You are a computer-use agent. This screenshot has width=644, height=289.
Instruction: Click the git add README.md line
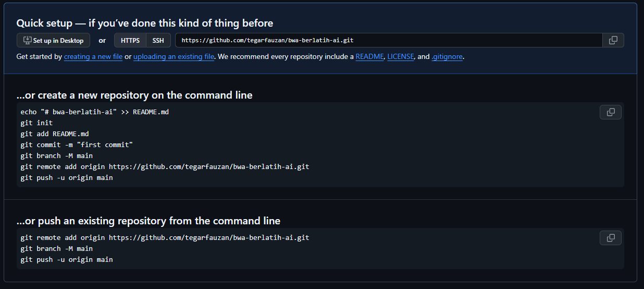click(x=55, y=134)
